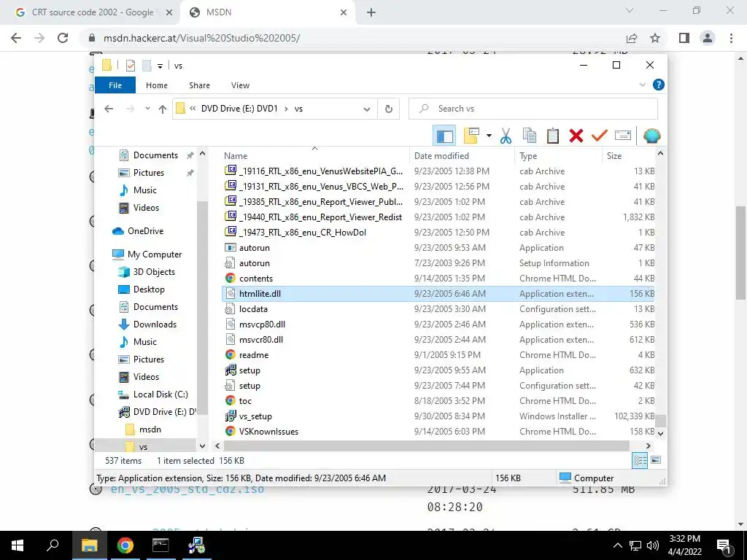Click the navigation pane scroll-down arrow

[x=203, y=446]
